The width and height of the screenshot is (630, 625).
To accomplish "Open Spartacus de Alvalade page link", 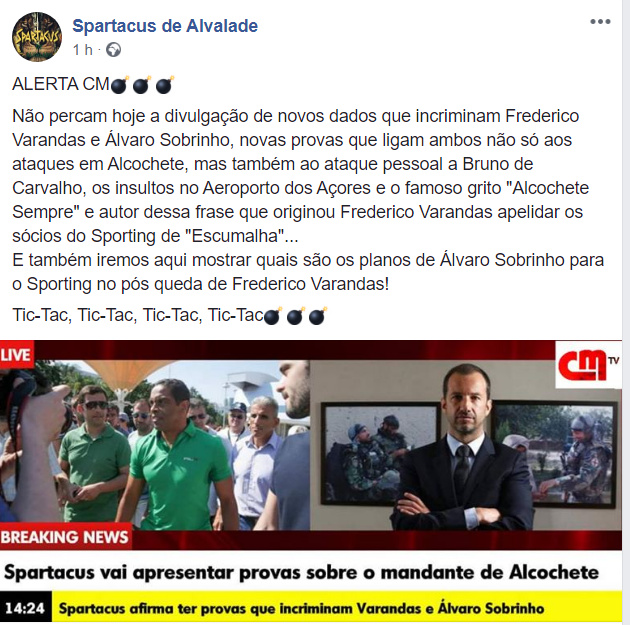I will click(165, 26).
